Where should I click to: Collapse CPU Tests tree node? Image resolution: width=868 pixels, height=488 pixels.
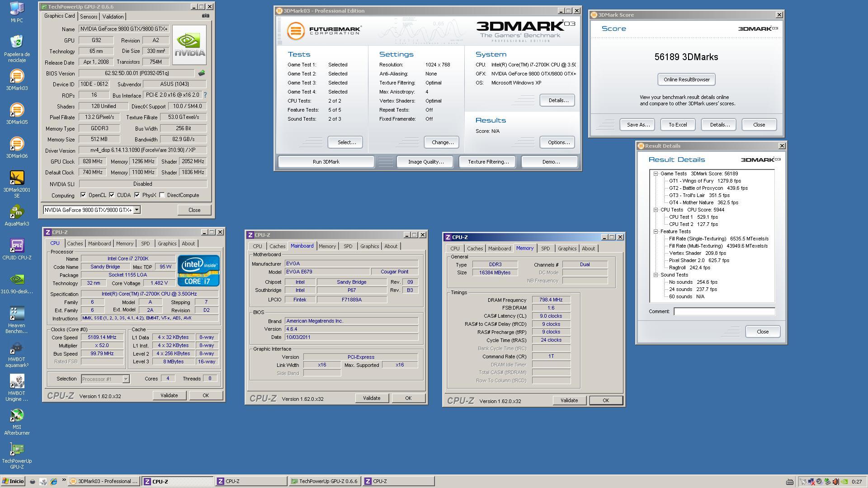coord(656,210)
